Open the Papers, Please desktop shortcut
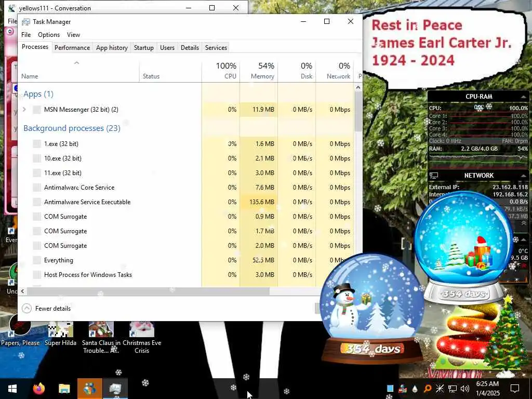The height and width of the screenshot is (399, 532). 20,331
